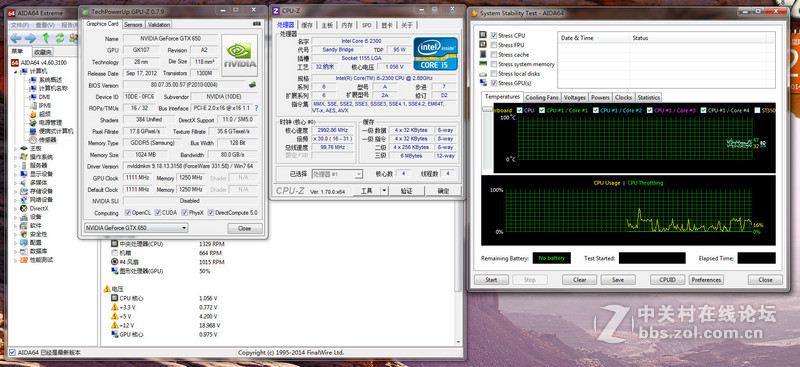The height and width of the screenshot is (367, 800).
Task: Click the GPU-Z BIOS save chip icon
Action: click(x=252, y=85)
